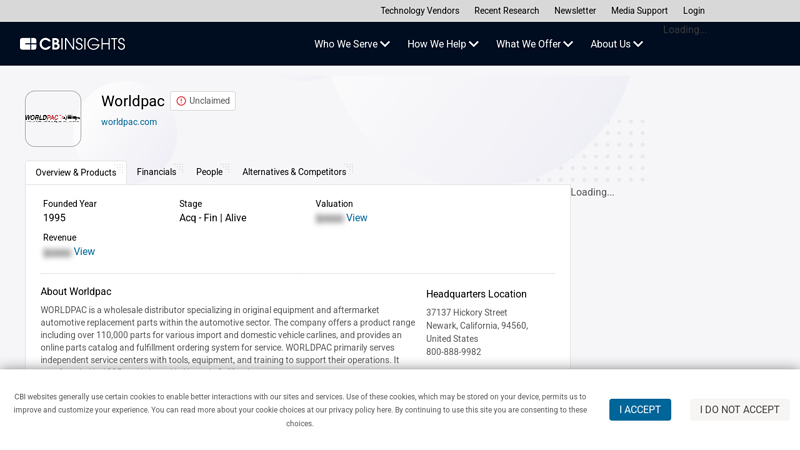Open the Newsletter link
Screen dimensions: 800x450
575,11
